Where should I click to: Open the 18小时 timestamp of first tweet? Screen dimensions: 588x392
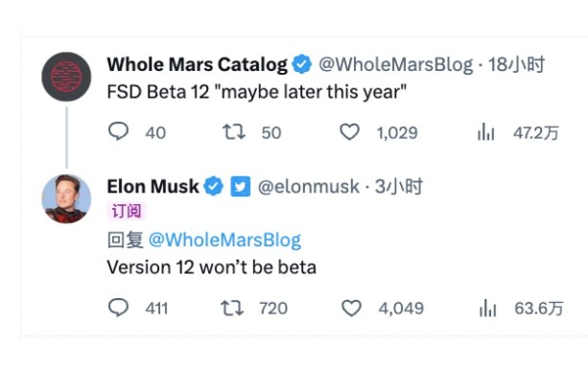pyautogui.click(x=516, y=65)
